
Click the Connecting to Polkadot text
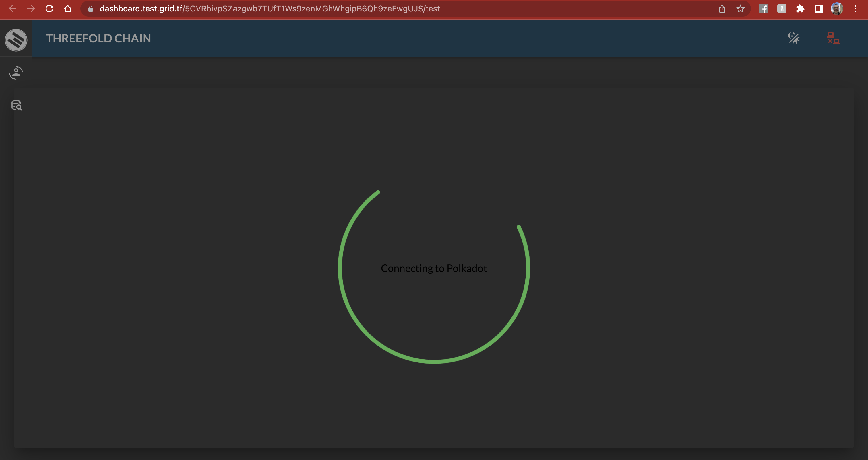(x=434, y=268)
